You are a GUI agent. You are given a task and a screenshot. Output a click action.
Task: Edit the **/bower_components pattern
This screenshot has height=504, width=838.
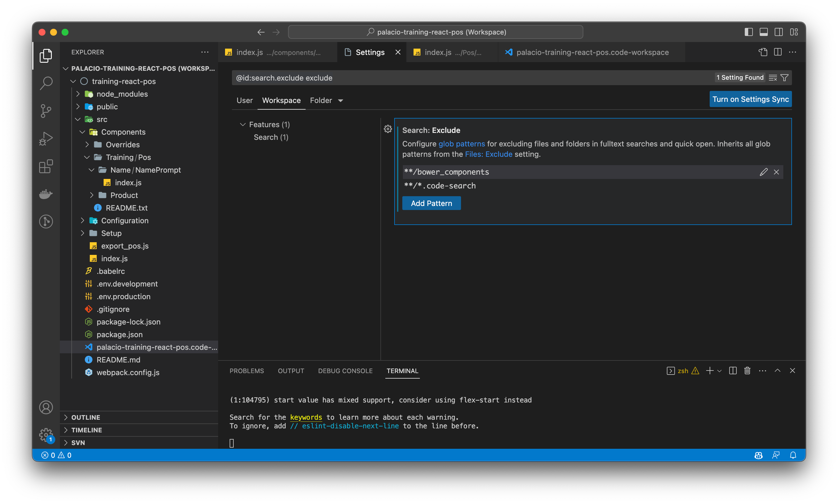pyautogui.click(x=763, y=172)
